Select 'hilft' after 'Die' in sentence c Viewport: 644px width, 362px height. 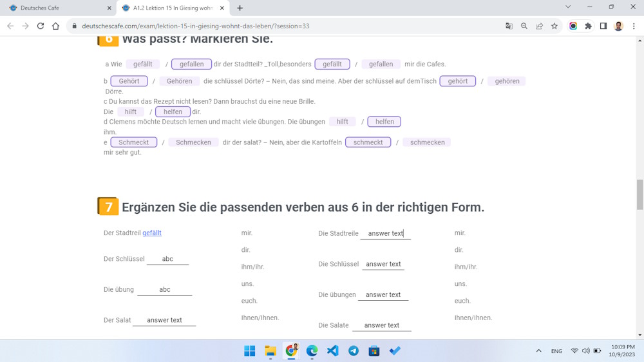(x=130, y=112)
